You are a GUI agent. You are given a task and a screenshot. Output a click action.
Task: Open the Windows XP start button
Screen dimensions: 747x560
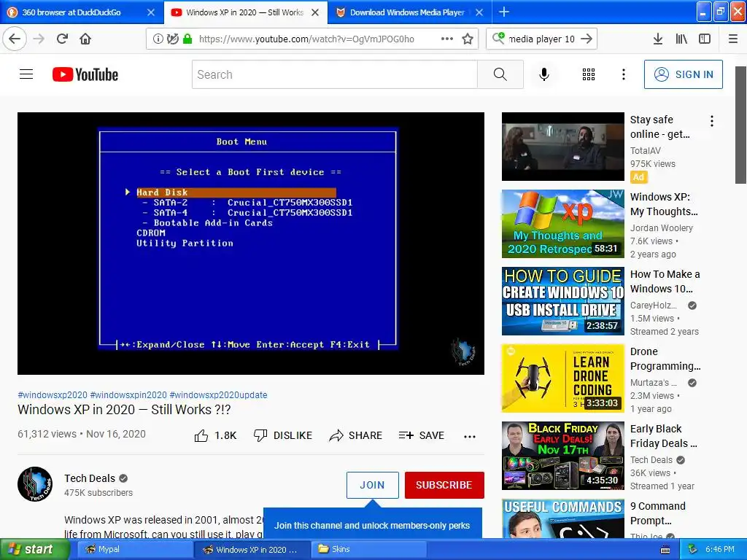35,550
